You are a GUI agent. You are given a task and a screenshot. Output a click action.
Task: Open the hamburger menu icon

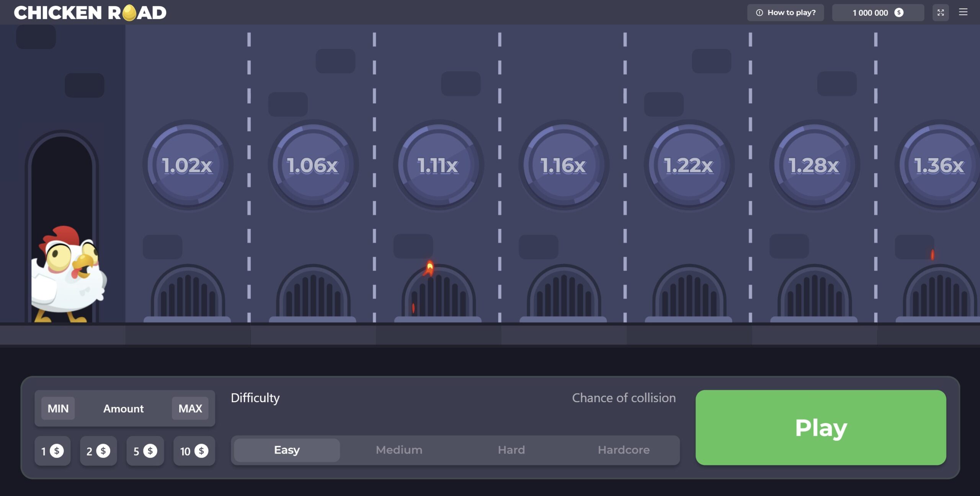963,12
